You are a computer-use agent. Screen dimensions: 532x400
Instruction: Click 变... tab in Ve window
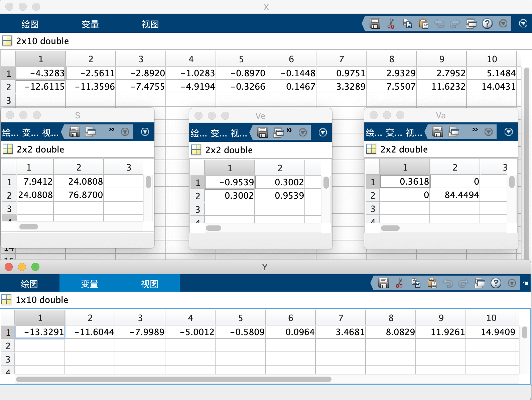click(x=219, y=133)
